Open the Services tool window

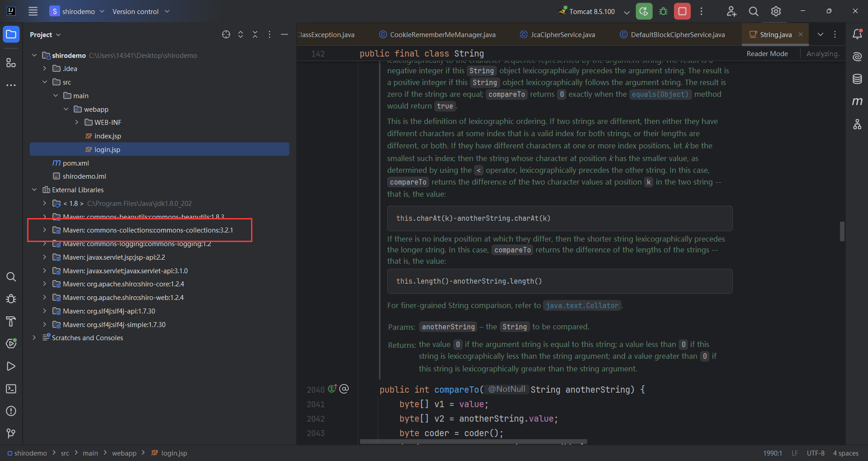coord(11,344)
